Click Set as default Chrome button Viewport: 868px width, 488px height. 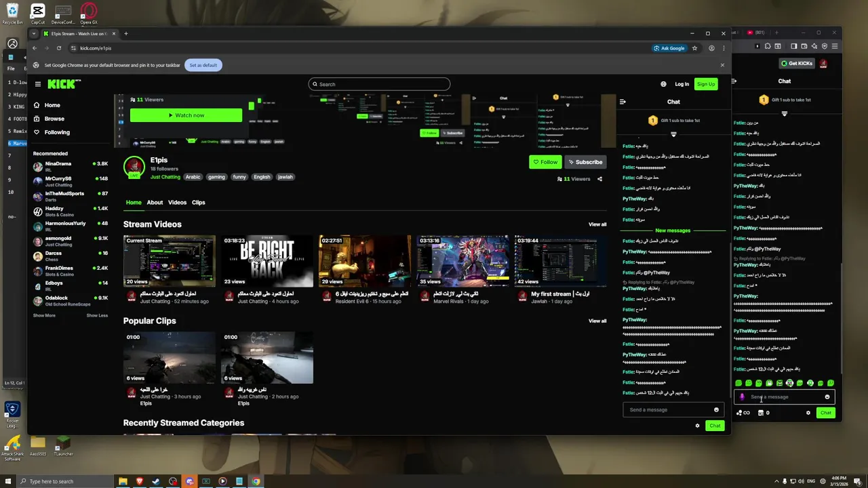click(203, 65)
